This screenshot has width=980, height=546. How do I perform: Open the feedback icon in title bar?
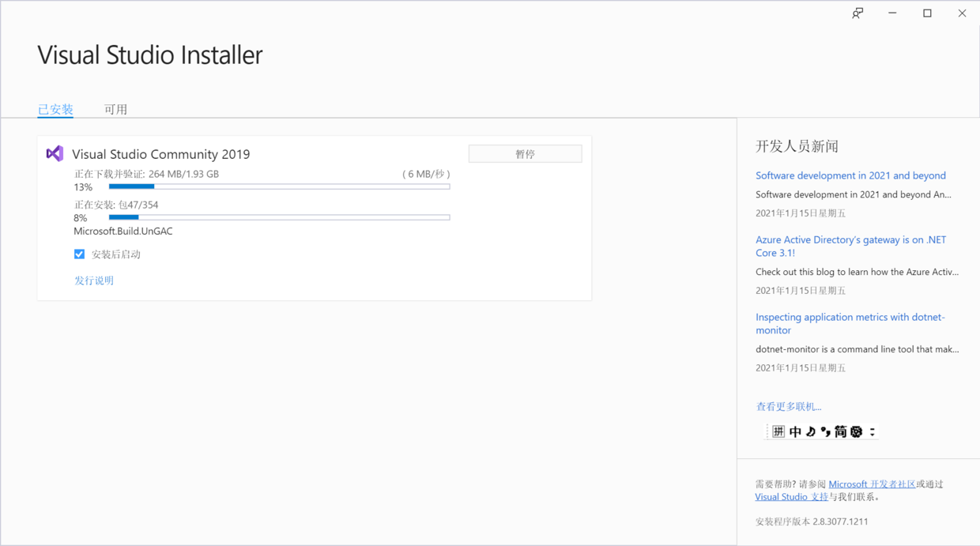pos(857,13)
